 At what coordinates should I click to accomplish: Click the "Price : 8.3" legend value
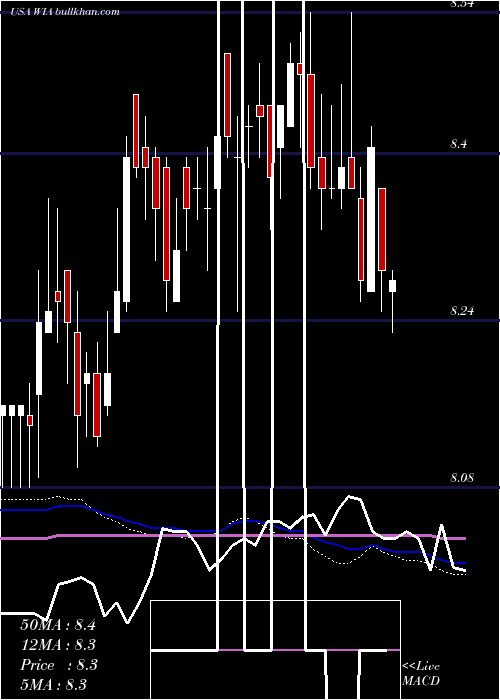point(58,665)
